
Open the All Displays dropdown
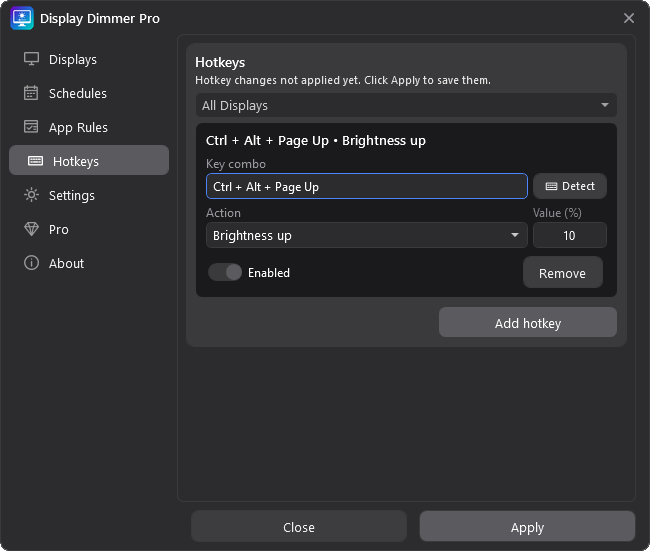tap(406, 105)
